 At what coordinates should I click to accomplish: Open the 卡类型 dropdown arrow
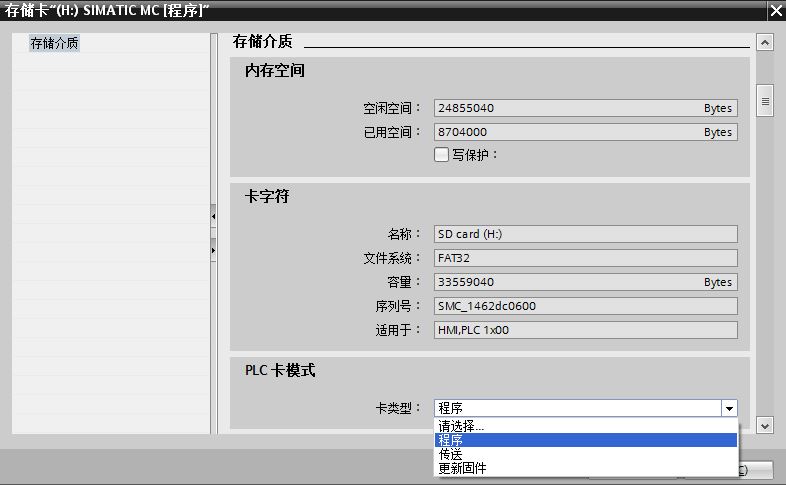[x=729, y=408]
